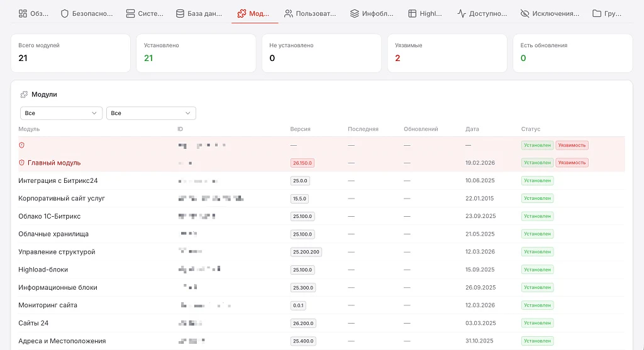
Task: Click the Есть обновления summary card
Action: point(572,53)
